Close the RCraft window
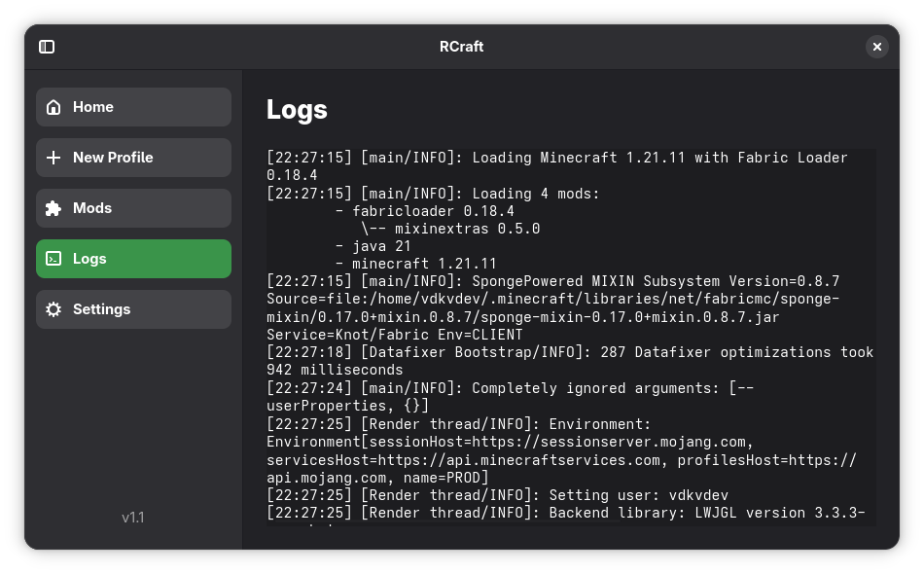 coord(877,47)
